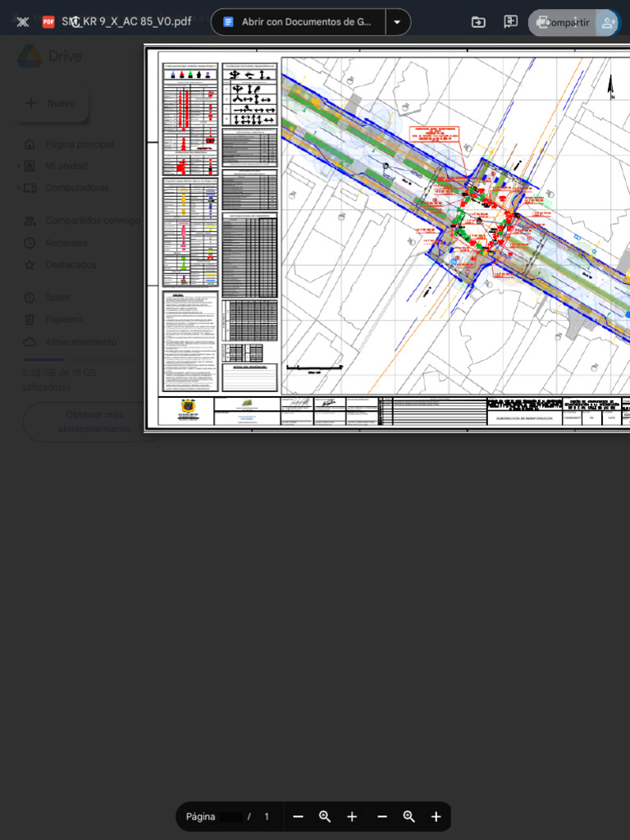
Task: Click the people icon beside Compartidos conmigo
Action: [x=30, y=221]
